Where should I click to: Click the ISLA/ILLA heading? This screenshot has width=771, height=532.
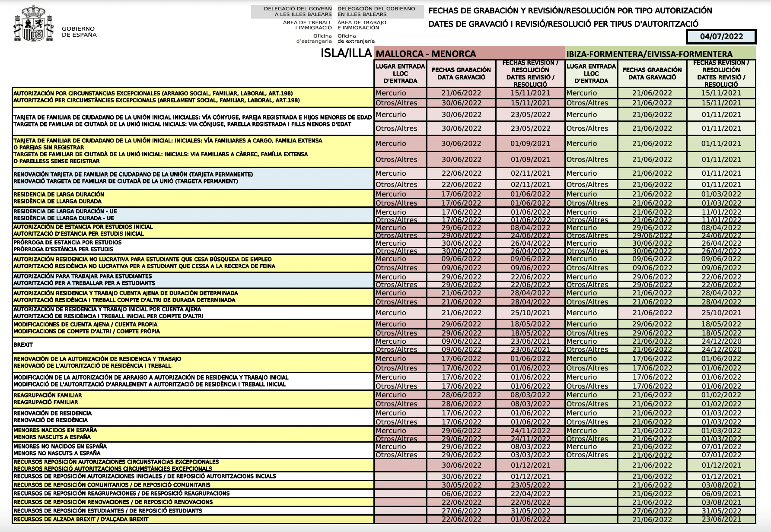pos(346,53)
